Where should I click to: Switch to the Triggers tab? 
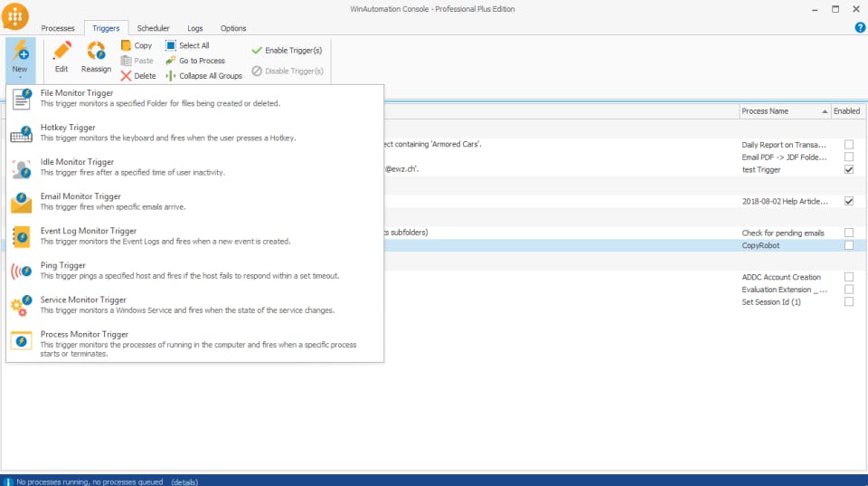click(x=106, y=28)
